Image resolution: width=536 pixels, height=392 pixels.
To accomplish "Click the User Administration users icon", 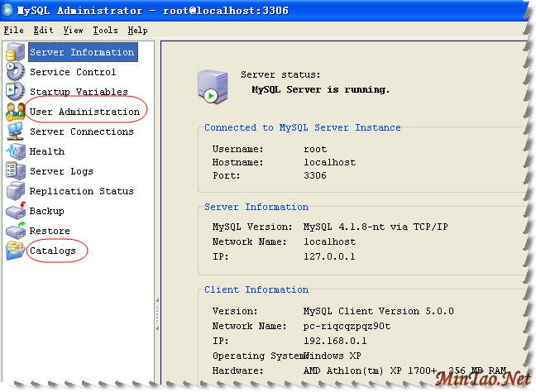I will point(15,112).
